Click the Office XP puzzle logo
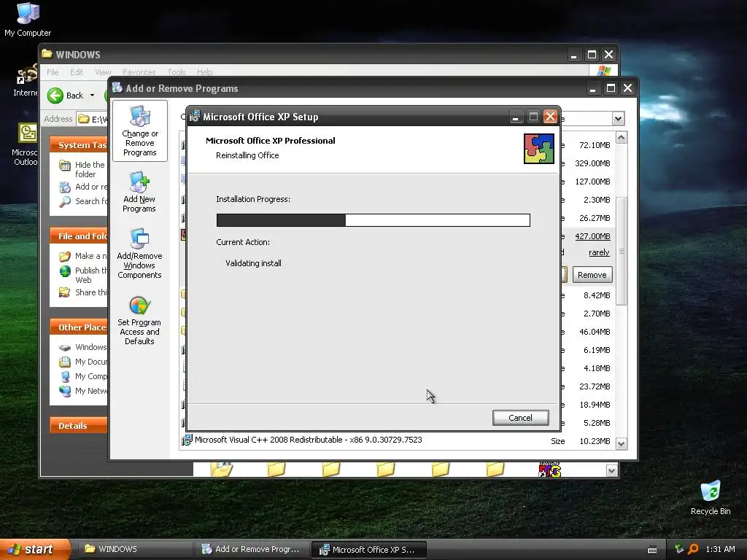 [539, 149]
